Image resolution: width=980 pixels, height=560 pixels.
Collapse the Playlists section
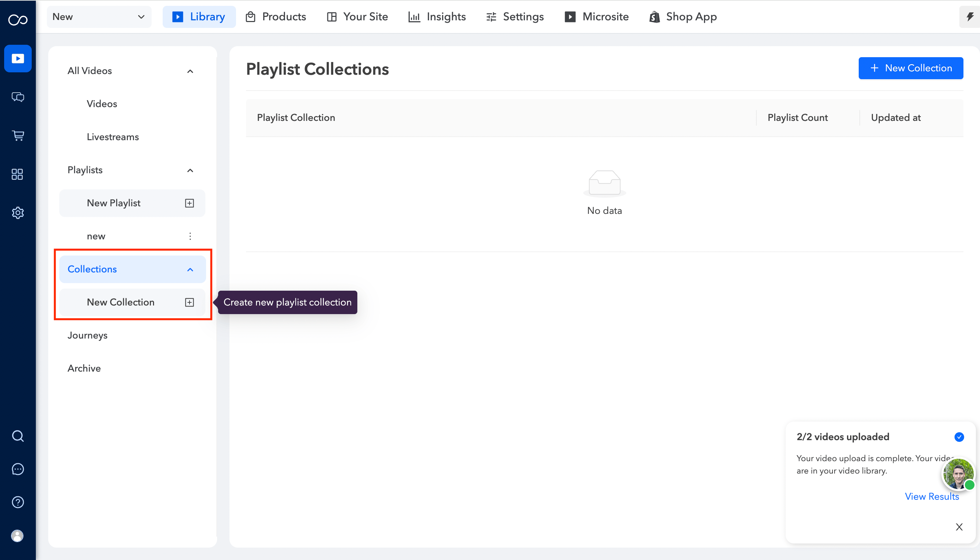pos(190,170)
